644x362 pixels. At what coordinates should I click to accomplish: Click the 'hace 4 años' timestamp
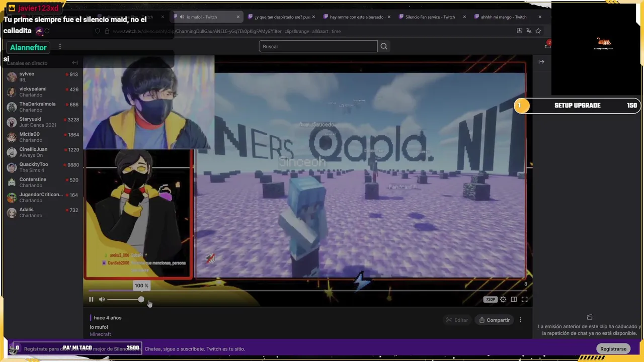(107, 318)
